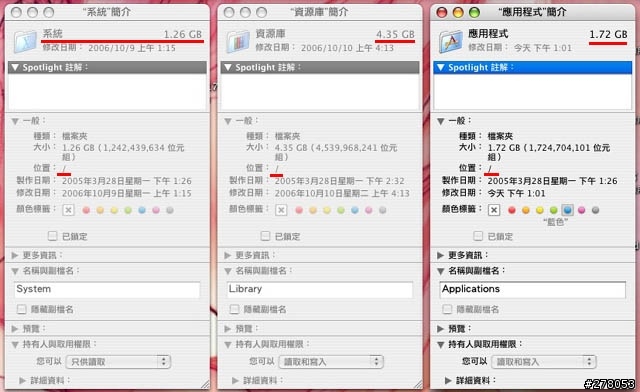Image resolution: width=640 pixels, height=392 pixels.
Task: Open 讀取和寫入 permission dropdown in 應用程式 window
Action: pos(544,361)
